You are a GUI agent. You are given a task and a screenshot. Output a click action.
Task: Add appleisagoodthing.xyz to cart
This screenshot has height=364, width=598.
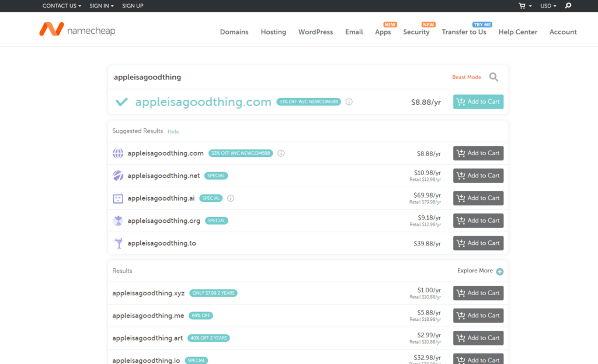tap(478, 293)
